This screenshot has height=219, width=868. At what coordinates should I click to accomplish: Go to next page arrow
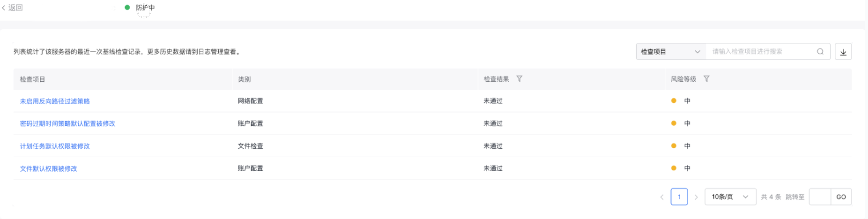tap(696, 197)
